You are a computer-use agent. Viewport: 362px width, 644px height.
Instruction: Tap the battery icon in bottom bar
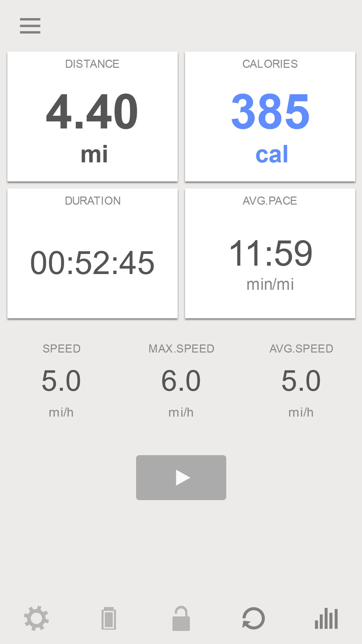109,618
